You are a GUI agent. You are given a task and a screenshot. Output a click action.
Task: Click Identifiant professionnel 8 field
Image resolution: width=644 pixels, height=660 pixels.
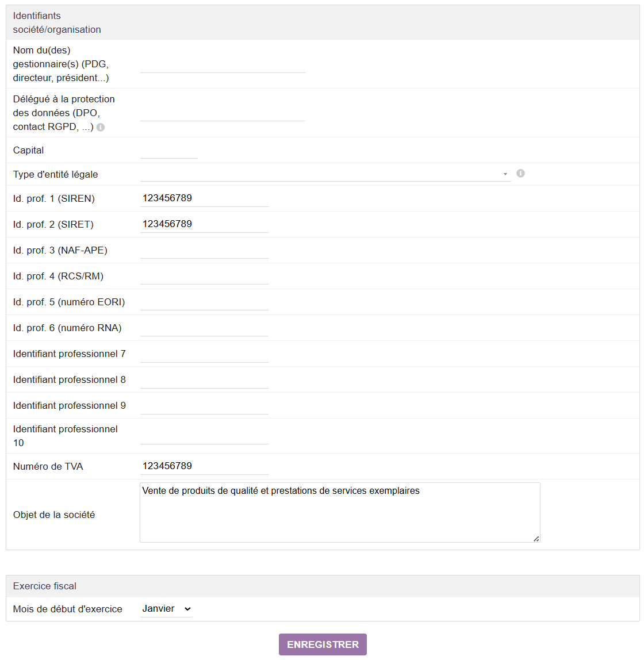point(204,380)
